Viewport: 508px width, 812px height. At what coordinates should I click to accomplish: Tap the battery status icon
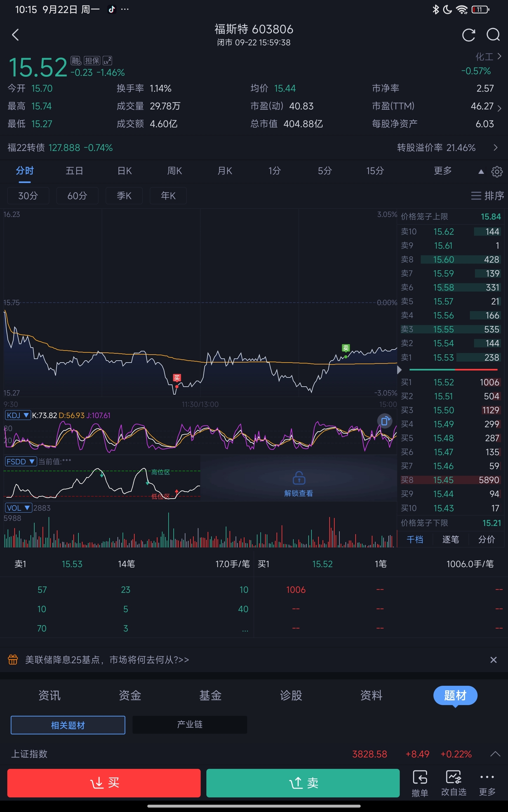(480, 10)
